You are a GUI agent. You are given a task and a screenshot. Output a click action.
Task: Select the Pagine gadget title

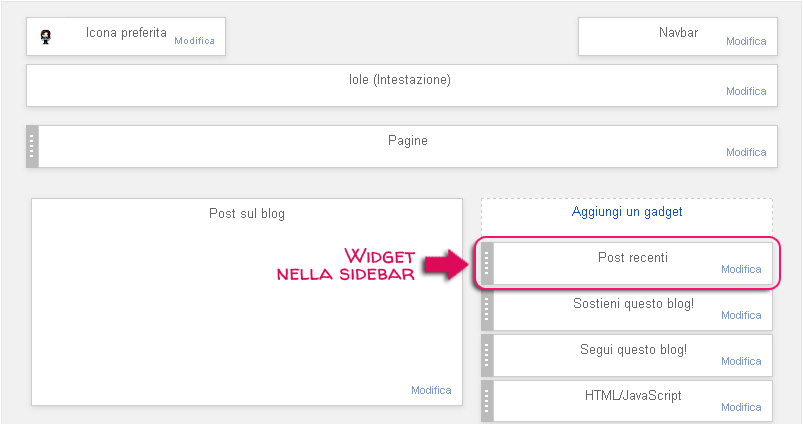click(408, 140)
